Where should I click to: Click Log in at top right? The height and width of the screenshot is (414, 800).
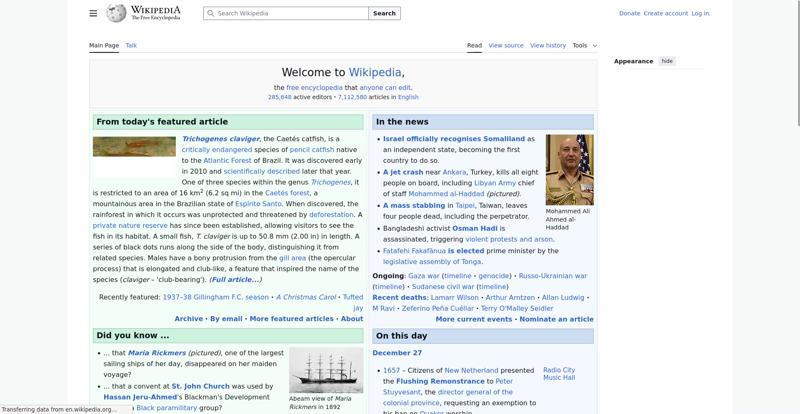point(700,13)
